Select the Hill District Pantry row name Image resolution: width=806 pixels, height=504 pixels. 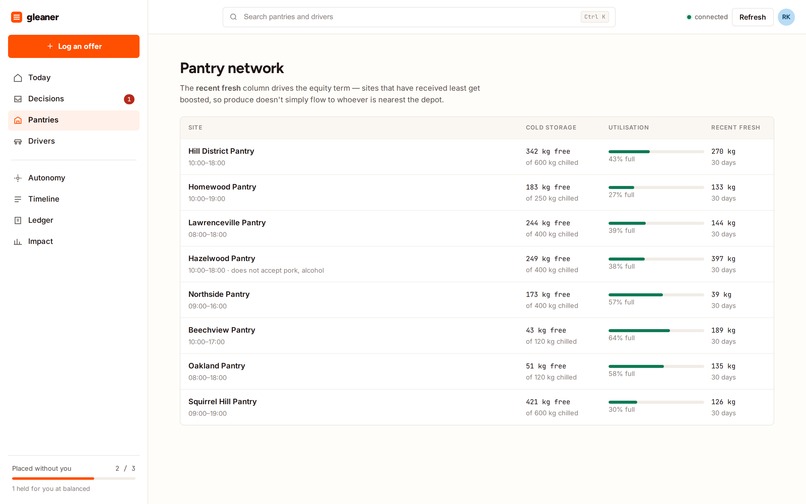(221, 151)
